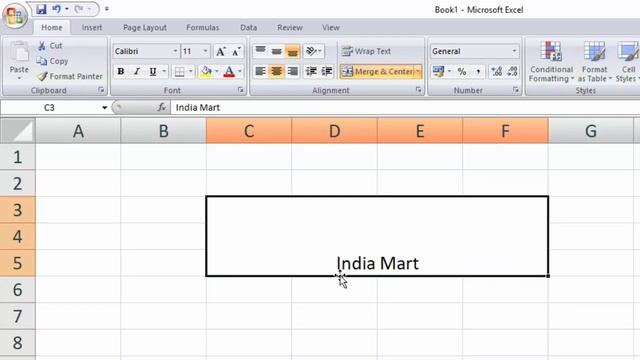Open the Font dialog launcher
640x360 pixels.
tap(240, 90)
